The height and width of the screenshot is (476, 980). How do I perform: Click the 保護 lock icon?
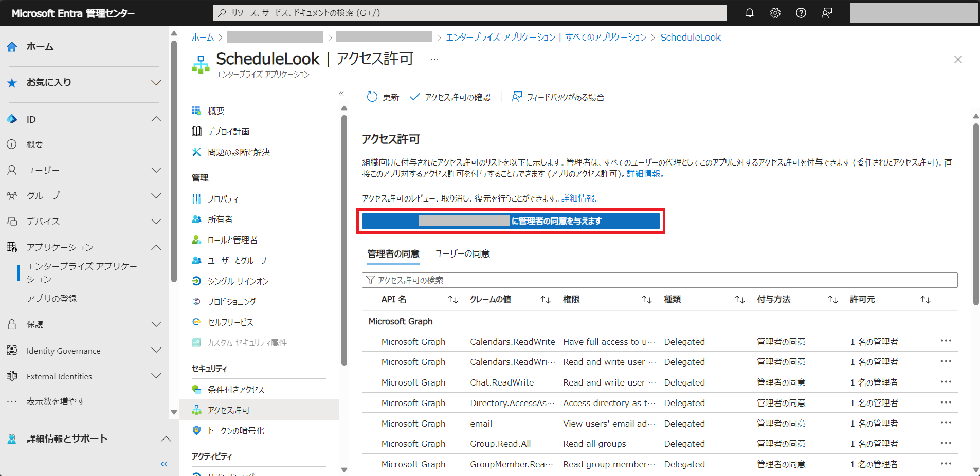point(12,324)
